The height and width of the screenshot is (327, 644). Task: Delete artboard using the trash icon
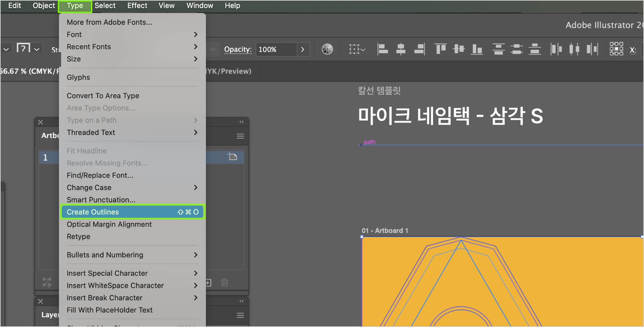point(225,282)
